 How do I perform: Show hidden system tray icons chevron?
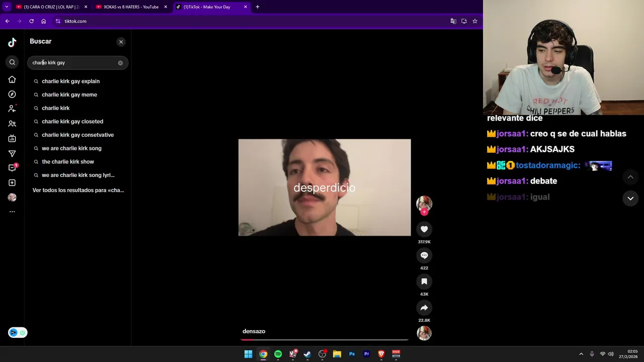pos(581,354)
